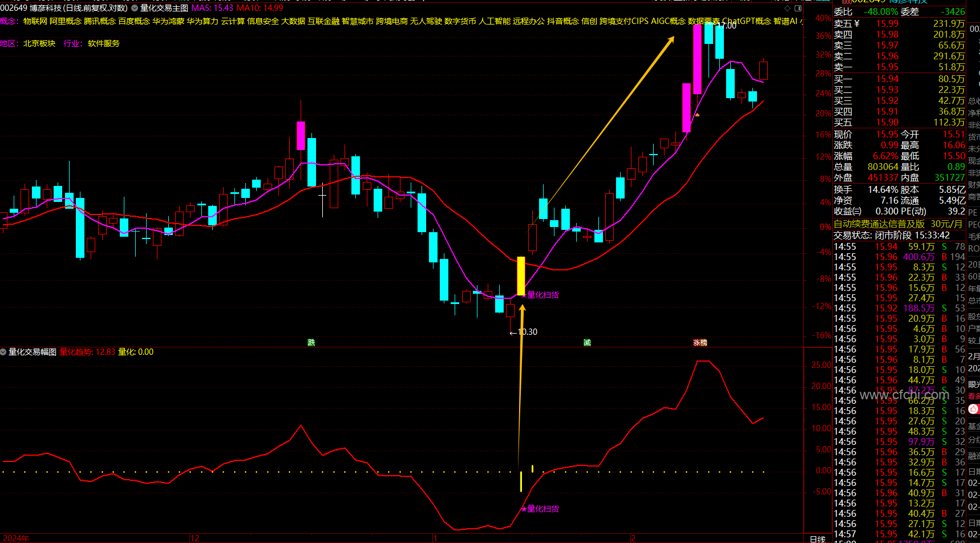980x543 pixels.
Task: Click the 云计算 concept tag
Action: click(x=233, y=21)
